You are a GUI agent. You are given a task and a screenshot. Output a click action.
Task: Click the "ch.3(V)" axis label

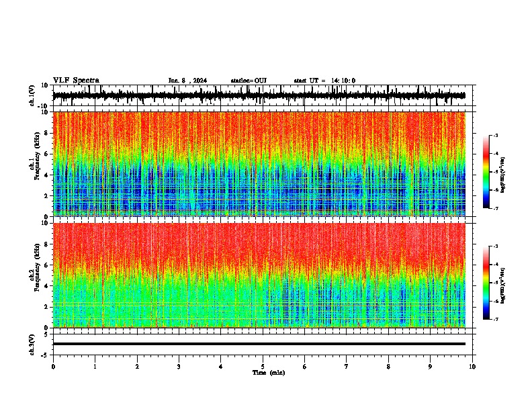pyautogui.click(x=32, y=345)
